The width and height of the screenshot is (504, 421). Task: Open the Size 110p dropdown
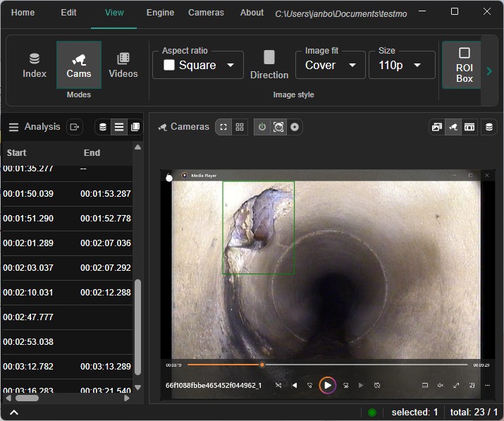(400, 65)
